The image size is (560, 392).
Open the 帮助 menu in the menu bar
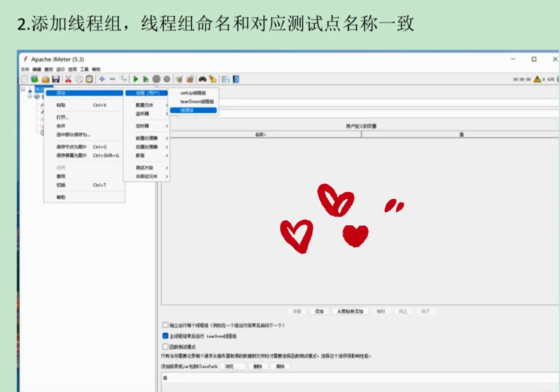tap(96, 69)
